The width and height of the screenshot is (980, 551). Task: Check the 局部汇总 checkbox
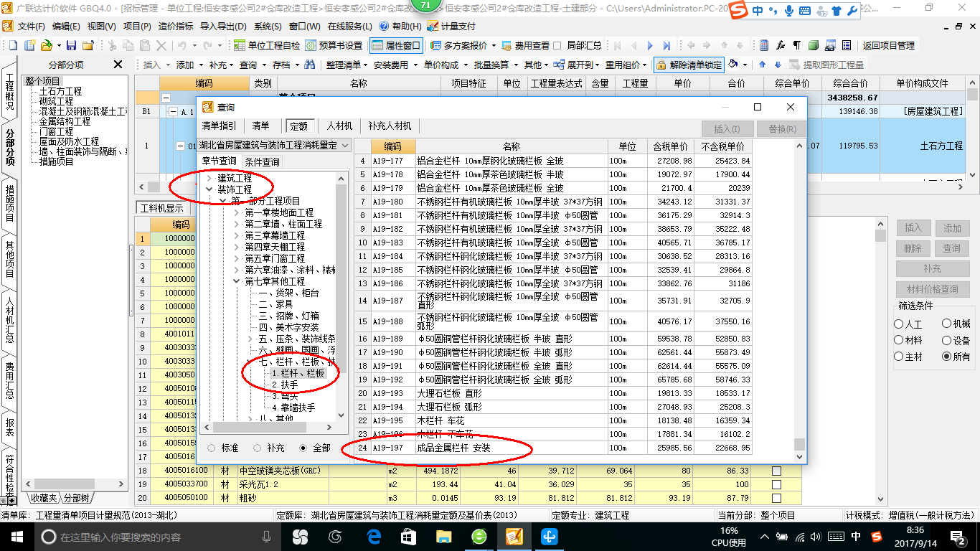click(557, 45)
